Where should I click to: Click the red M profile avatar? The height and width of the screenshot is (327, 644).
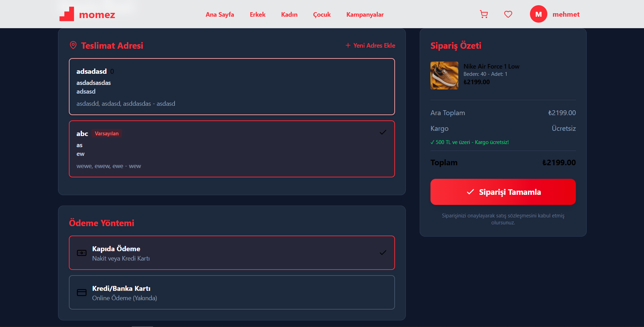click(x=538, y=14)
